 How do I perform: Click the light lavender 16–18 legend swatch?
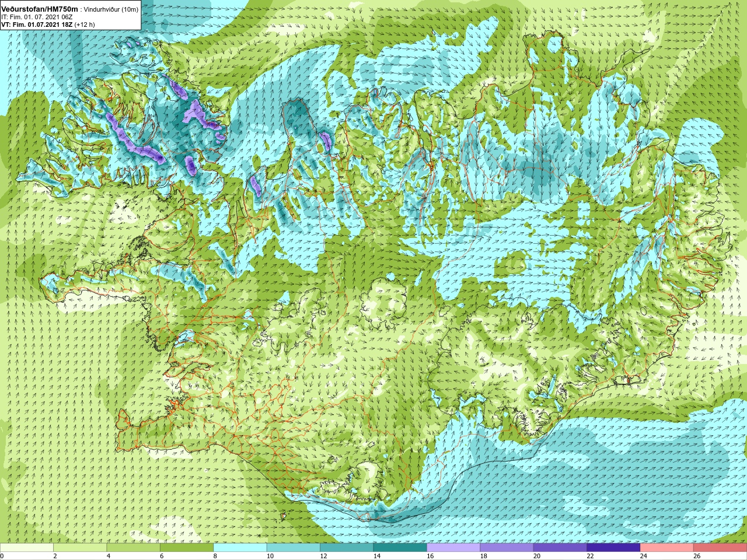(x=453, y=548)
